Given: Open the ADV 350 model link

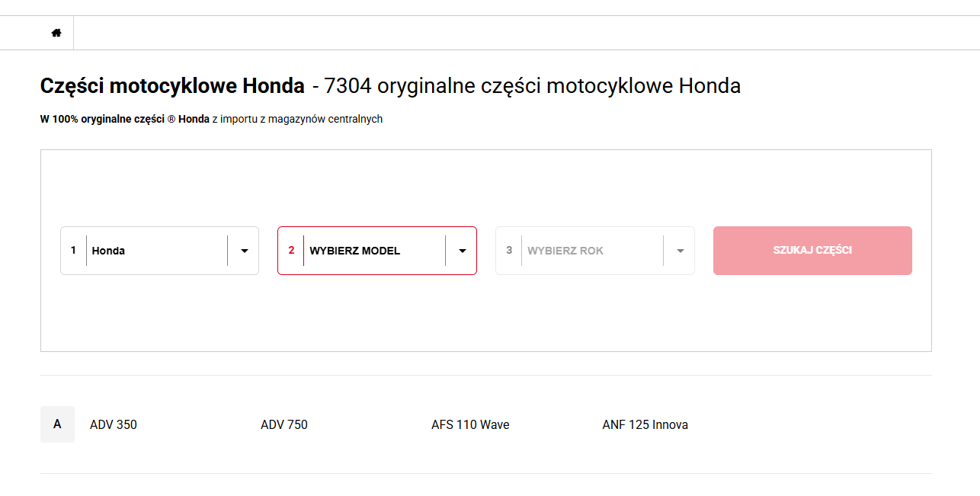Looking at the screenshot, I should 114,424.
